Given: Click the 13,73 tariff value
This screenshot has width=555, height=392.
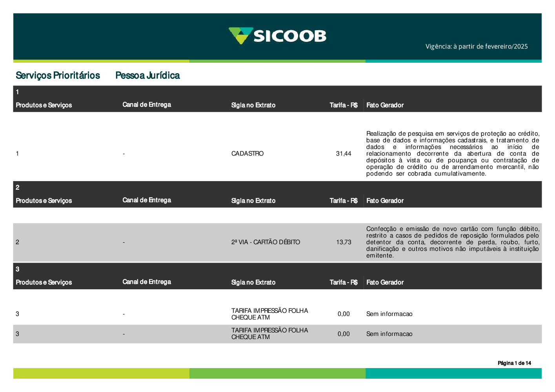Looking at the screenshot, I should click(344, 242).
